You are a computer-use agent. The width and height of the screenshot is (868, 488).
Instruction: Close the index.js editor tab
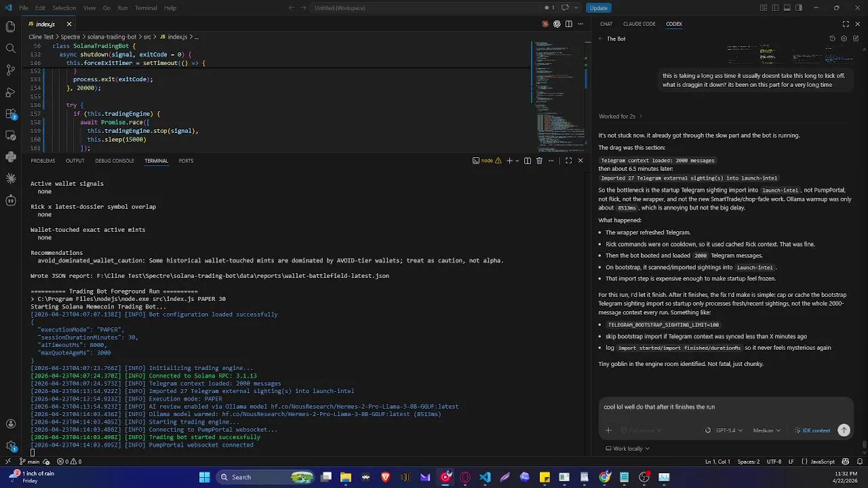point(68,24)
